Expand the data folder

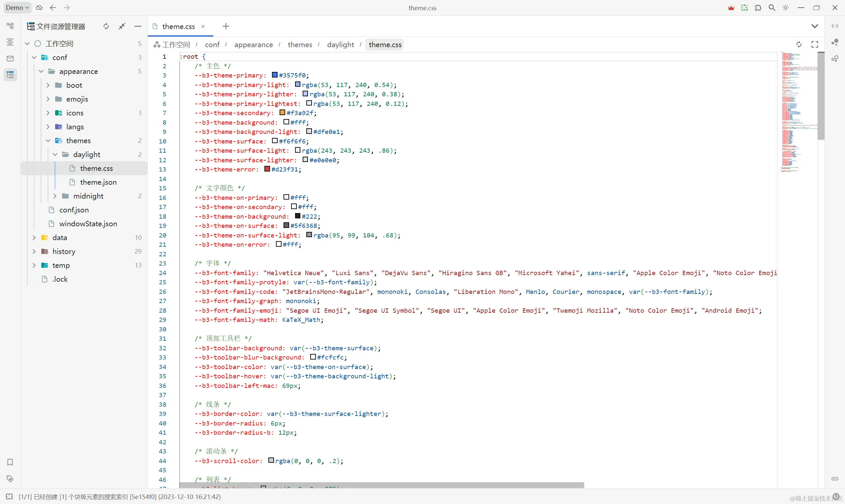click(34, 238)
